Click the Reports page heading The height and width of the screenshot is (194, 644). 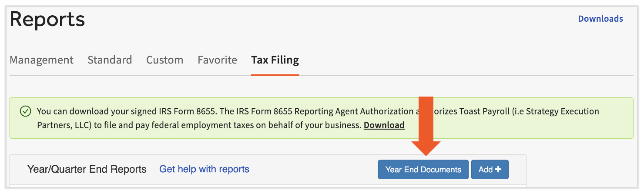point(47,20)
